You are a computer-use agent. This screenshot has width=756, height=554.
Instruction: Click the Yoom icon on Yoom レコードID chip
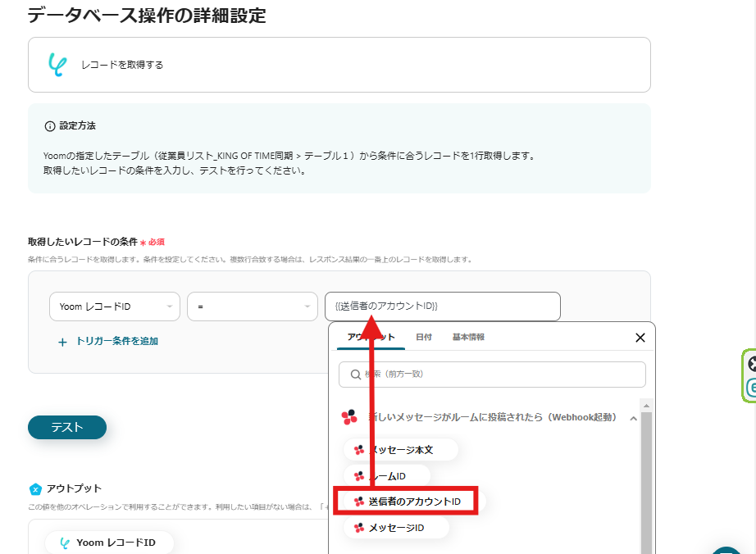click(65, 543)
